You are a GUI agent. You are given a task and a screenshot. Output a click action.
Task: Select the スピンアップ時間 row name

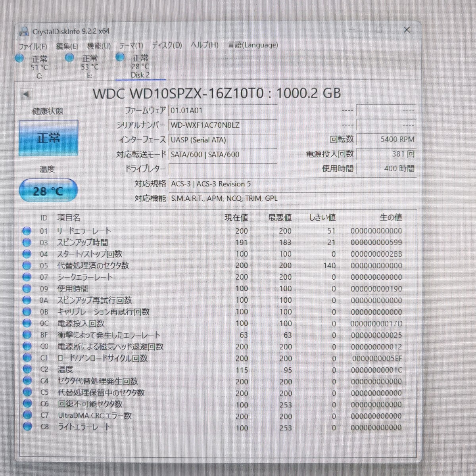click(x=83, y=242)
